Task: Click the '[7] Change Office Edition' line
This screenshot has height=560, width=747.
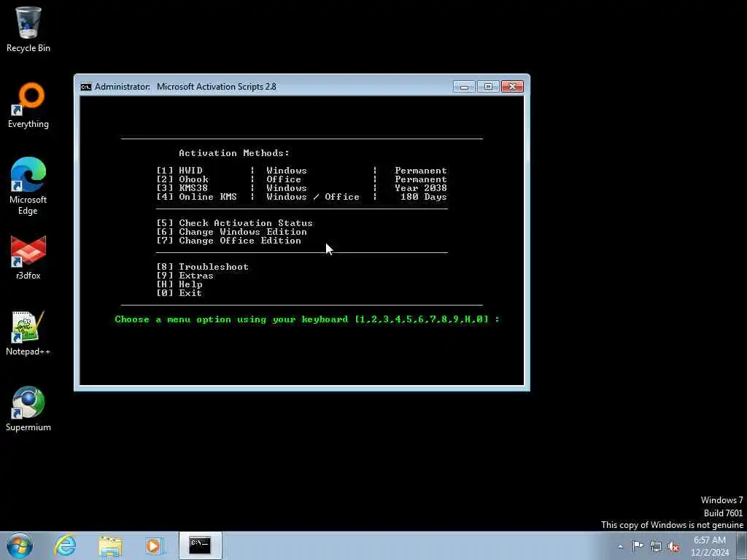Action: 228,241
